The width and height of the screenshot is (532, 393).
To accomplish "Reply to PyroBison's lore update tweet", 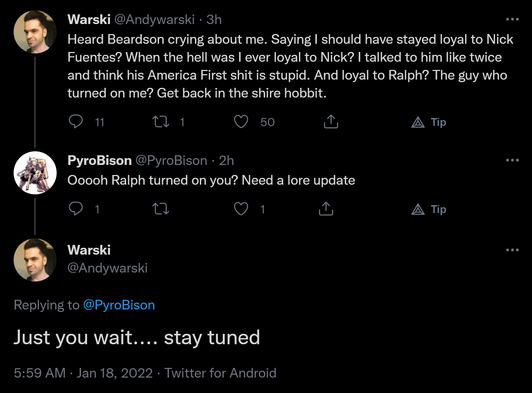I will point(76,209).
